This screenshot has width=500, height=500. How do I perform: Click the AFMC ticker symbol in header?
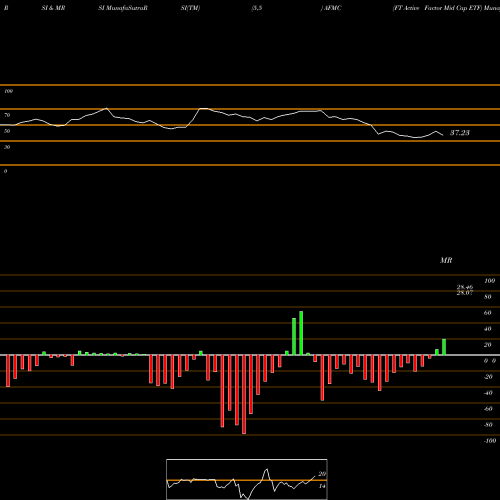332,8
